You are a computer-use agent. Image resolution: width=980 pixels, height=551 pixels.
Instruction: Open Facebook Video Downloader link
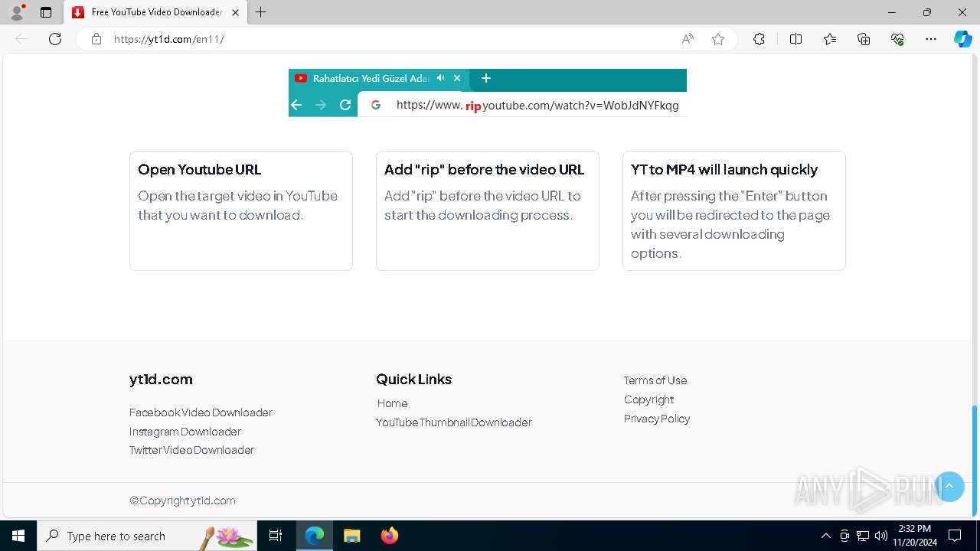coord(201,412)
